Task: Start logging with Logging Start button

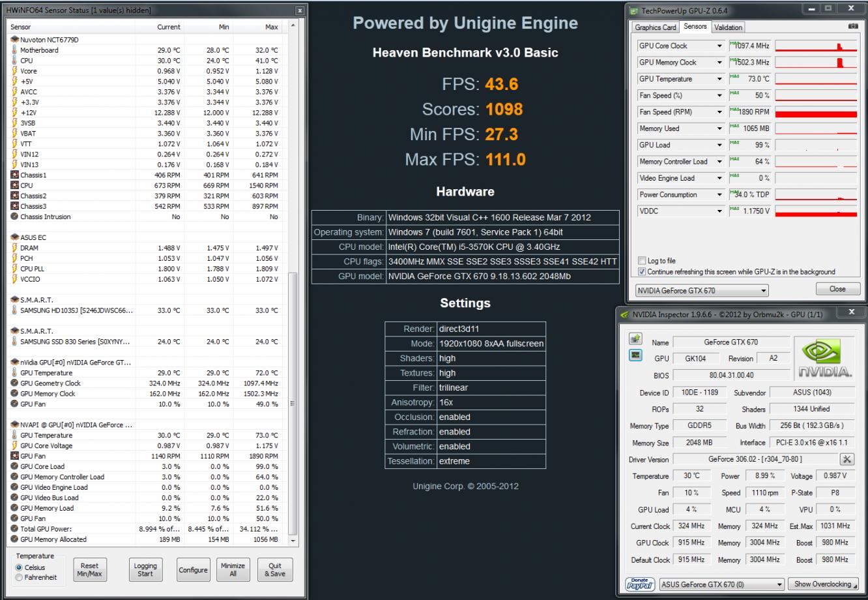Action: tap(145, 570)
